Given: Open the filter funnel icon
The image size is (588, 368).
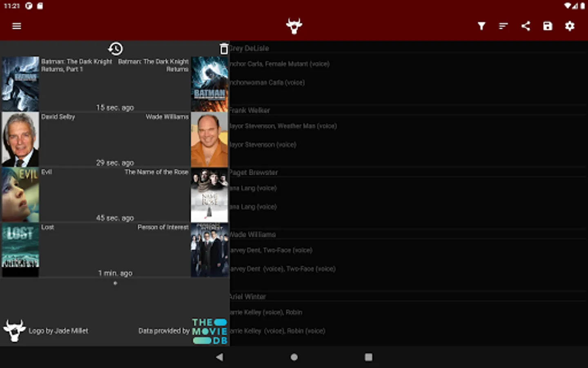Looking at the screenshot, I should 481,26.
